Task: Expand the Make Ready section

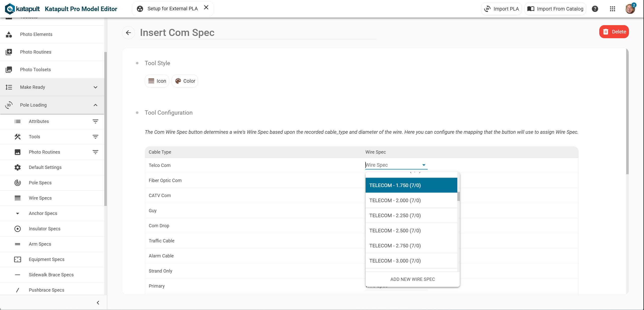Action: coord(95,87)
